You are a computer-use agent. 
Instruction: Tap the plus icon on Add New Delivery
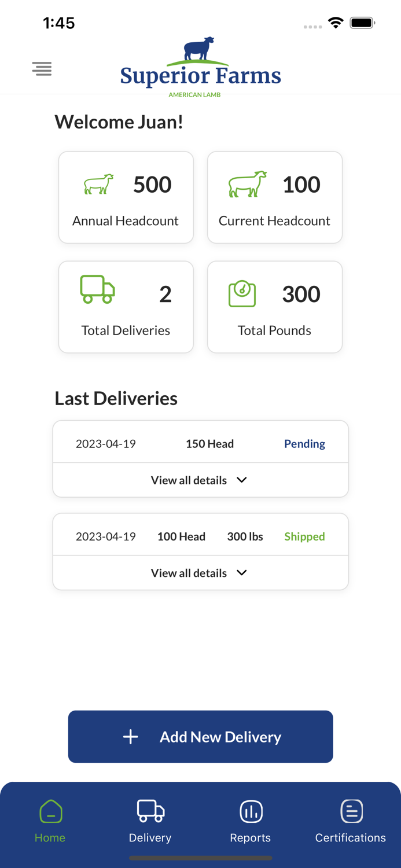click(131, 737)
